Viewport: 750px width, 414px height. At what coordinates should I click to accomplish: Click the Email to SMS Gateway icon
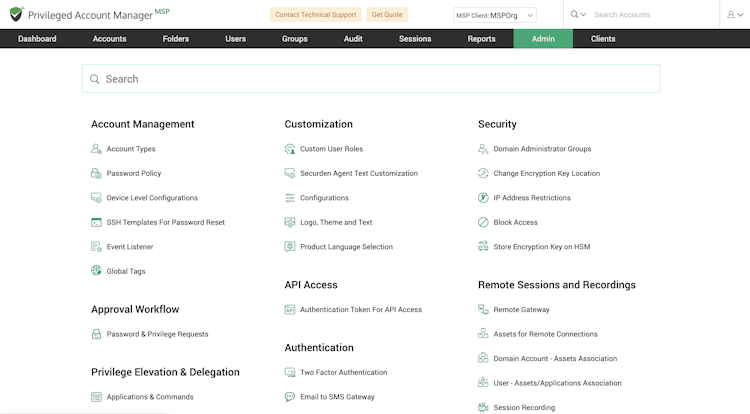[x=290, y=396]
